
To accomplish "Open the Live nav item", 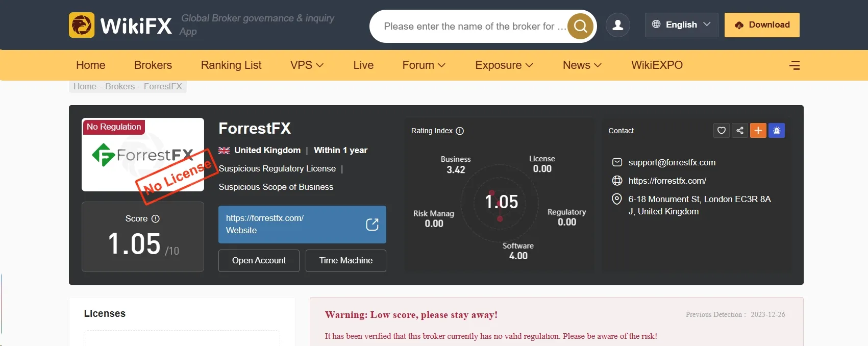I will [x=363, y=65].
